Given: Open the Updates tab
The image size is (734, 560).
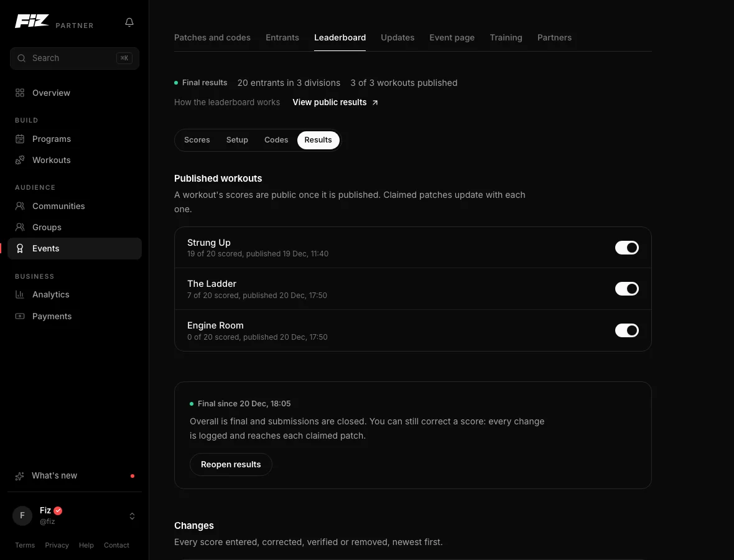Looking at the screenshot, I should coord(397,37).
